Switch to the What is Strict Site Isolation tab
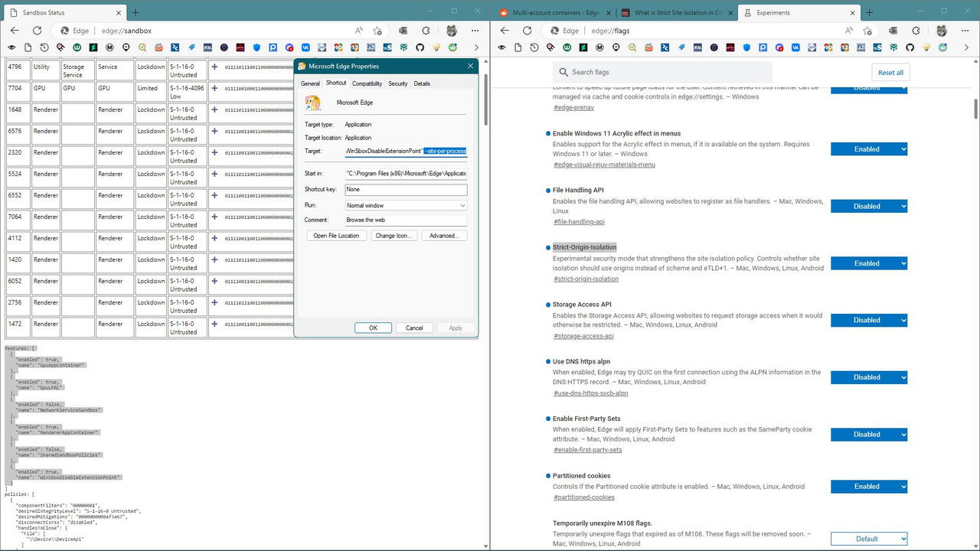 coord(677,13)
